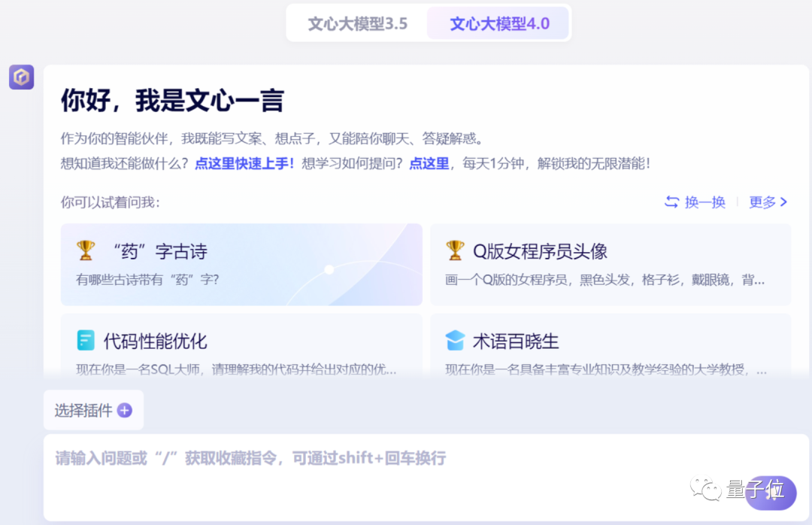This screenshot has height=525, width=812.
Task: Select the trophy icon on "药"字古诗 card
Action: (86, 250)
